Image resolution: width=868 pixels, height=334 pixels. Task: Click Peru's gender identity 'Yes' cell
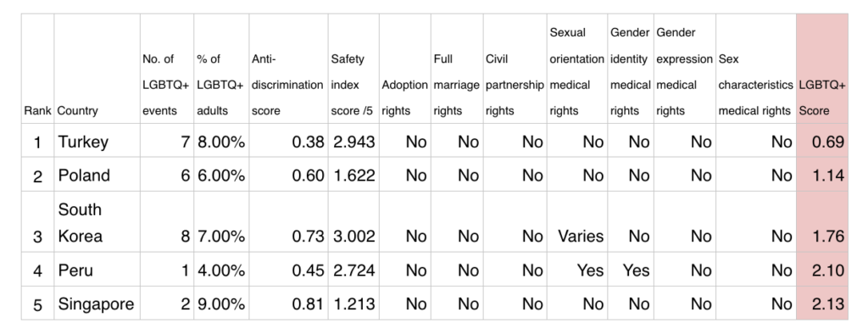(631, 270)
